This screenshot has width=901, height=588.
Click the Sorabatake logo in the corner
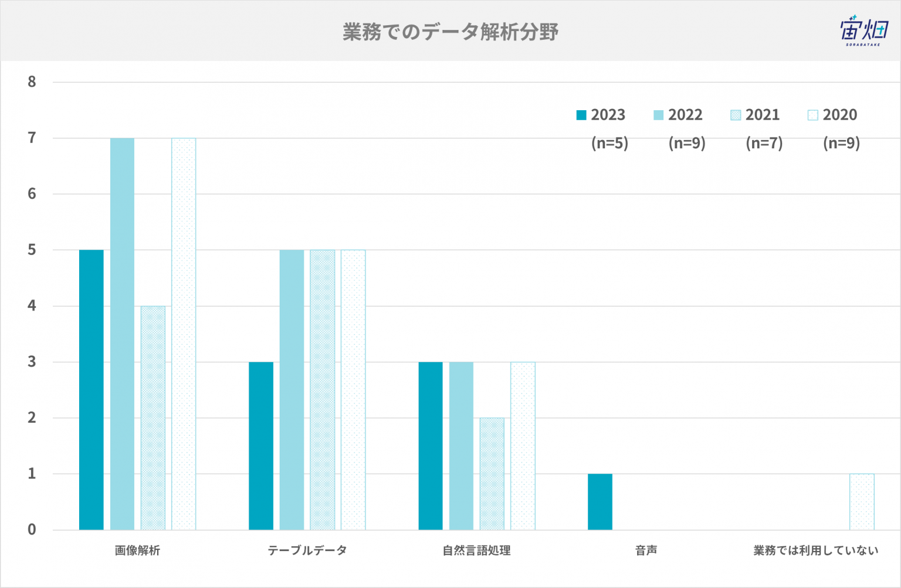863,30
